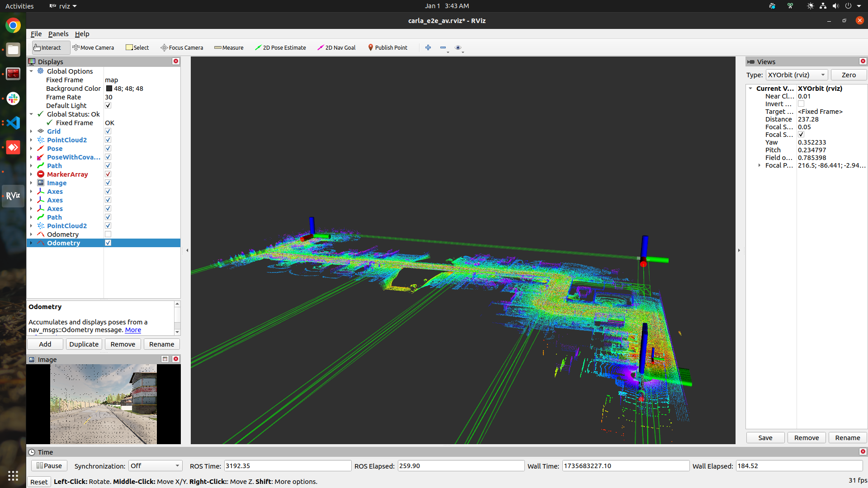Viewport: 868px width, 488px height.
Task: Activate the Measure tool
Action: pyautogui.click(x=229, y=47)
